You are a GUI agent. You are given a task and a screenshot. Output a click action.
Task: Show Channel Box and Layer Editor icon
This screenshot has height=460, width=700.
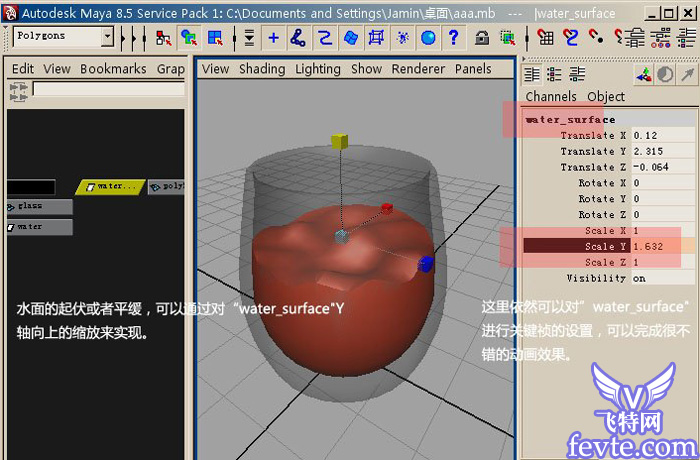click(x=577, y=74)
